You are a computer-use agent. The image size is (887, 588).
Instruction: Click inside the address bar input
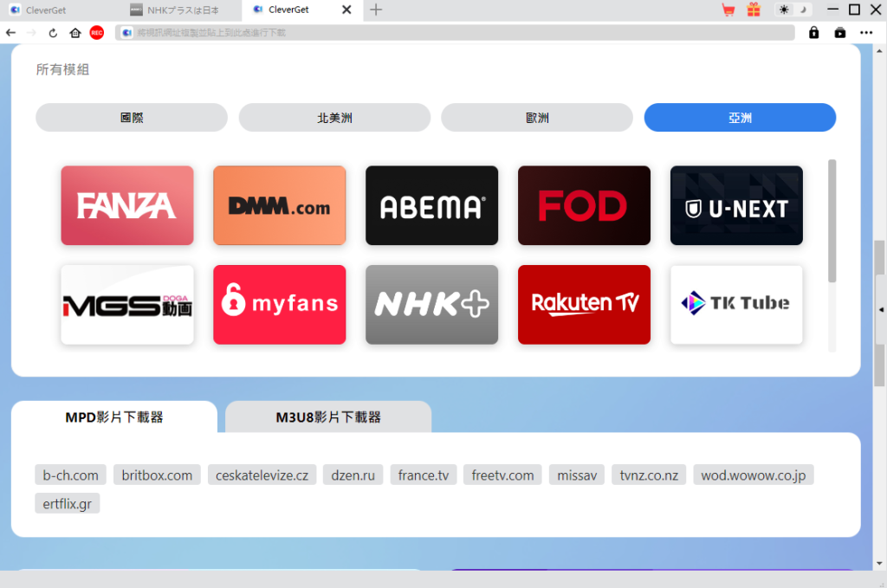[433, 32]
